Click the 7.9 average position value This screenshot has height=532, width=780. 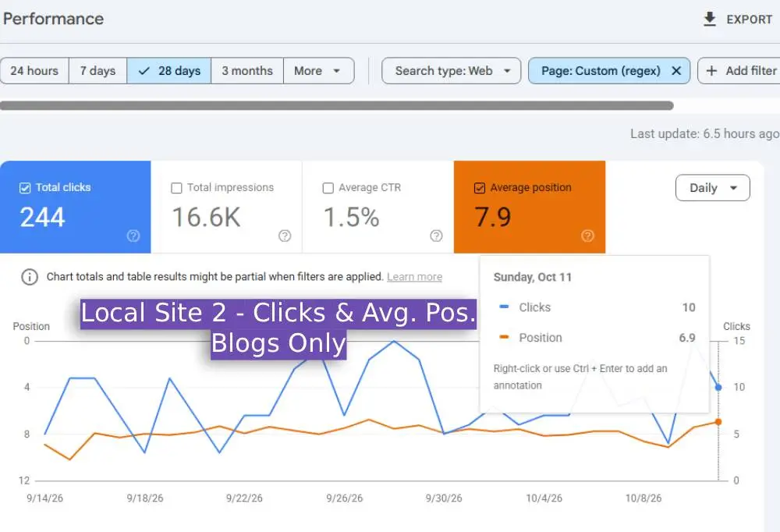[x=492, y=217]
